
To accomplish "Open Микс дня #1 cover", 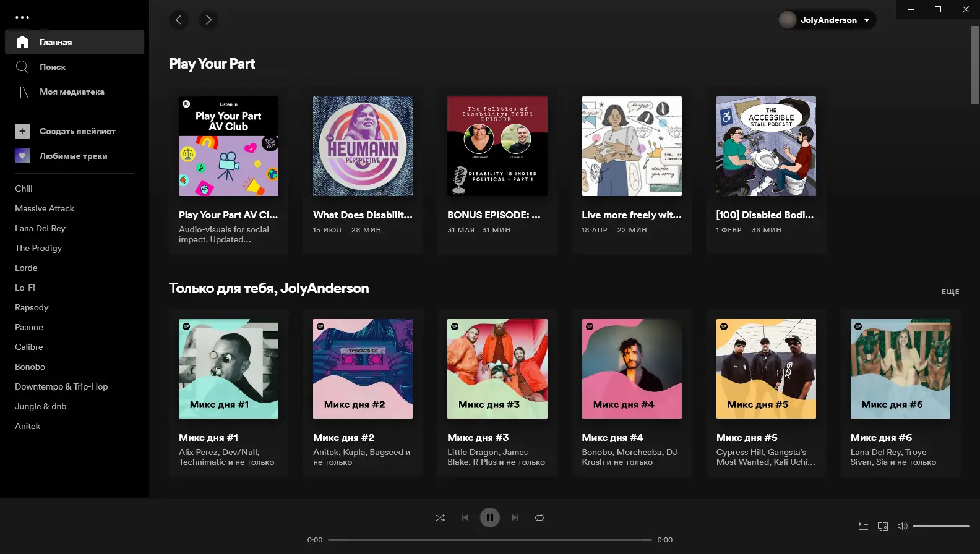I will coord(228,369).
